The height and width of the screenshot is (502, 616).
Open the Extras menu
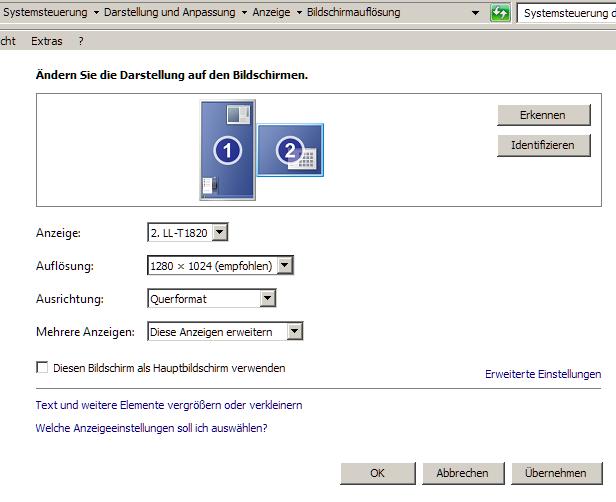47,41
